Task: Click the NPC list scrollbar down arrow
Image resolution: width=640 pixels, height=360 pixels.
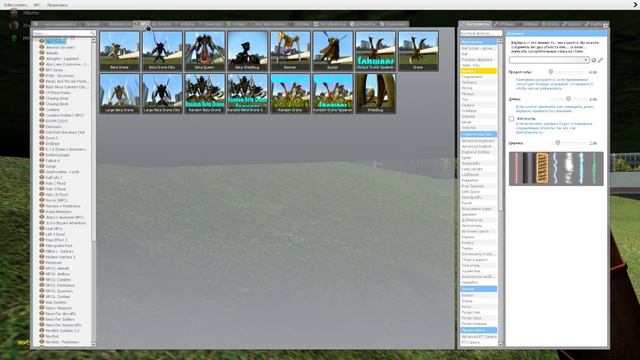Action: click(x=94, y=344)
